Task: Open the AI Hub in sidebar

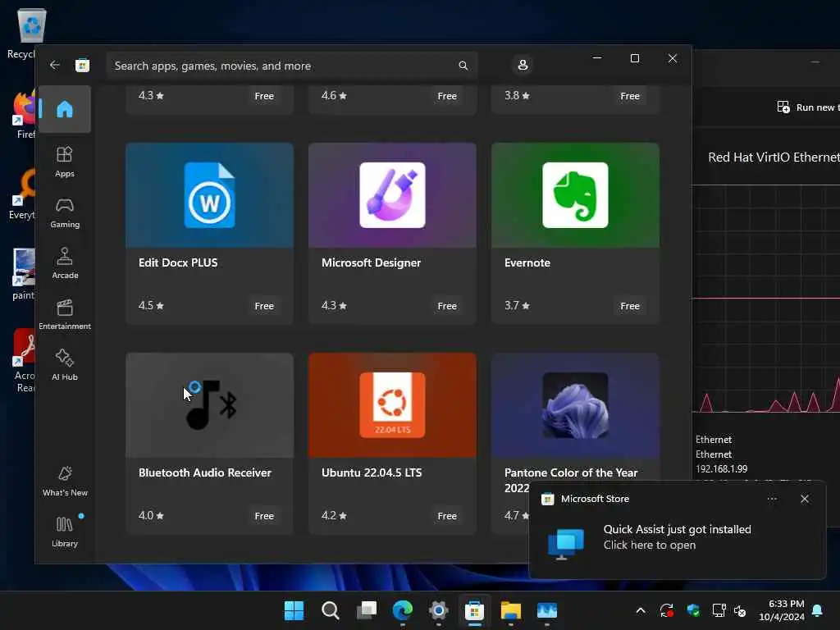Action: click(65, 365)
